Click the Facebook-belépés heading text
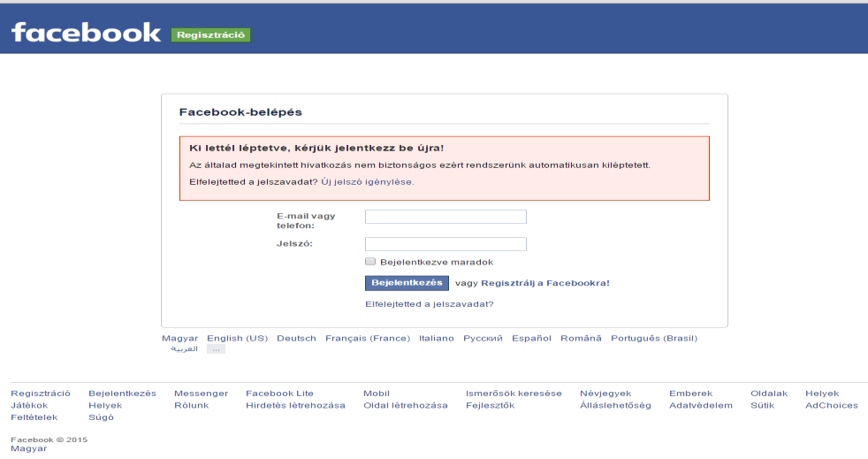The width and height of the screenshot is (868, 459). click(240, 112)
